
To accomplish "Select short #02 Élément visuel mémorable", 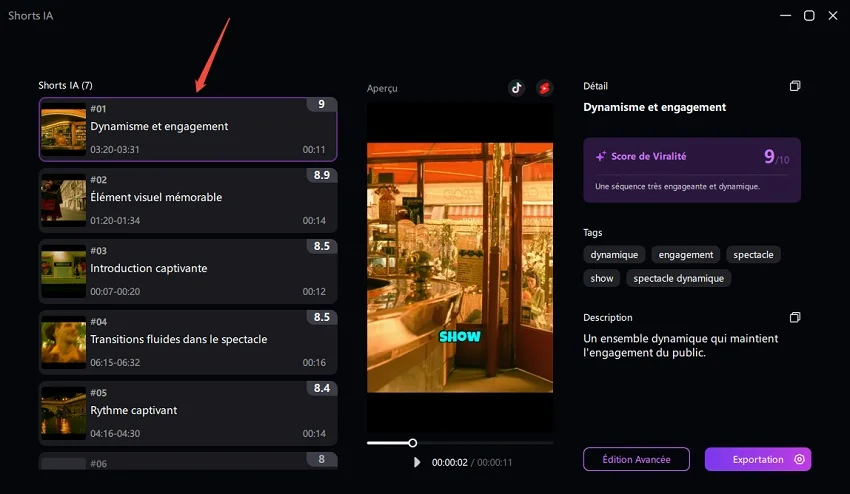I will [x=188, y=200].
